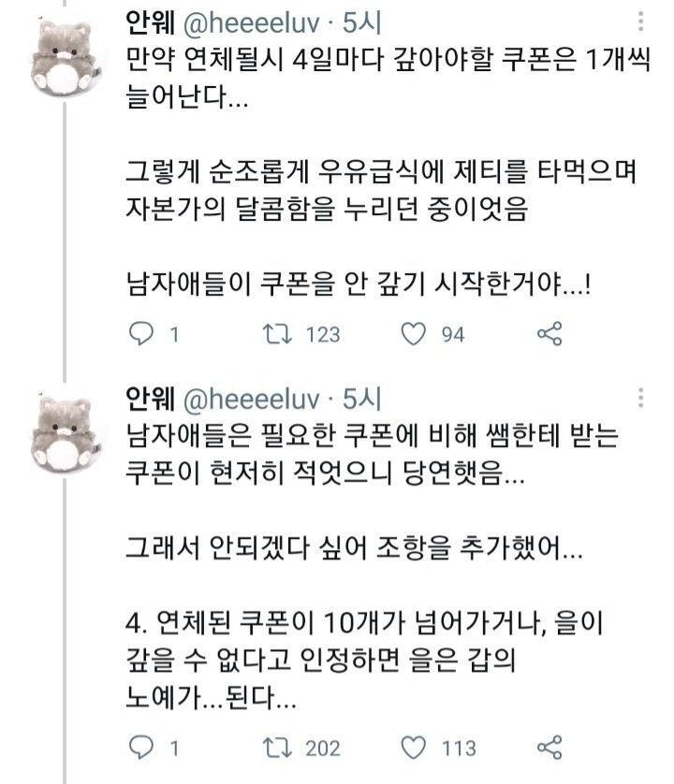Screen dimensions: 674x784
Task: View the 202 retweets count
Action: 323,748
